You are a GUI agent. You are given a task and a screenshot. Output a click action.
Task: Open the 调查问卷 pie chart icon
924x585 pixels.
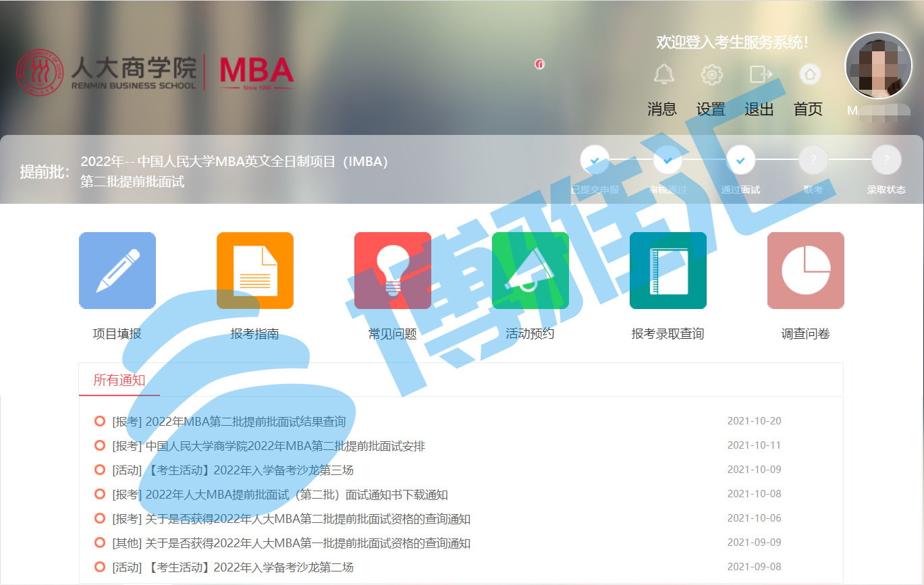pos(806,271)
